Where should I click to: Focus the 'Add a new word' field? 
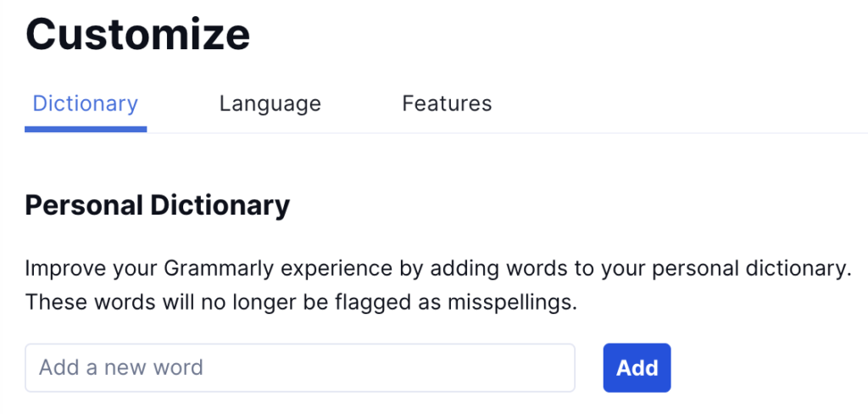(x=300, y=367)
